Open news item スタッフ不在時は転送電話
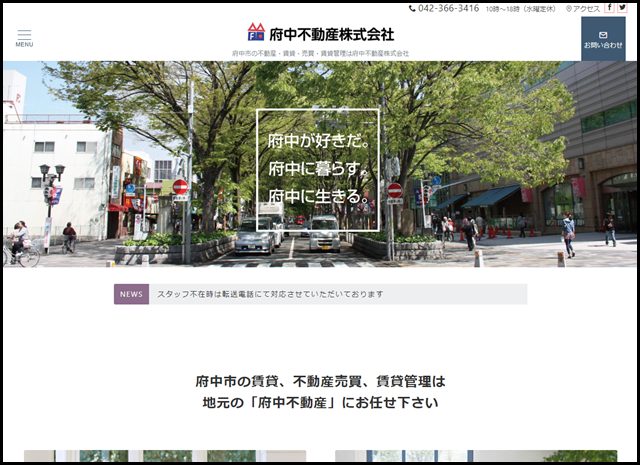640x465 pixels. coord(270,294)
